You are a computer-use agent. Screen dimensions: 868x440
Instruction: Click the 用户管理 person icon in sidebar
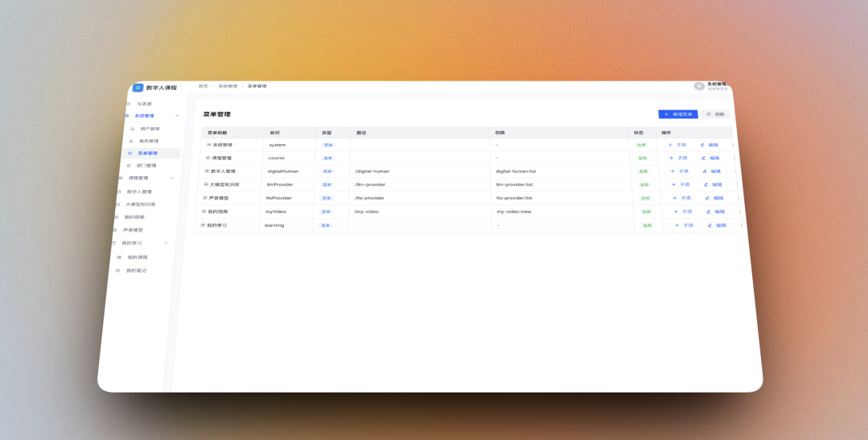coord(132,129)
